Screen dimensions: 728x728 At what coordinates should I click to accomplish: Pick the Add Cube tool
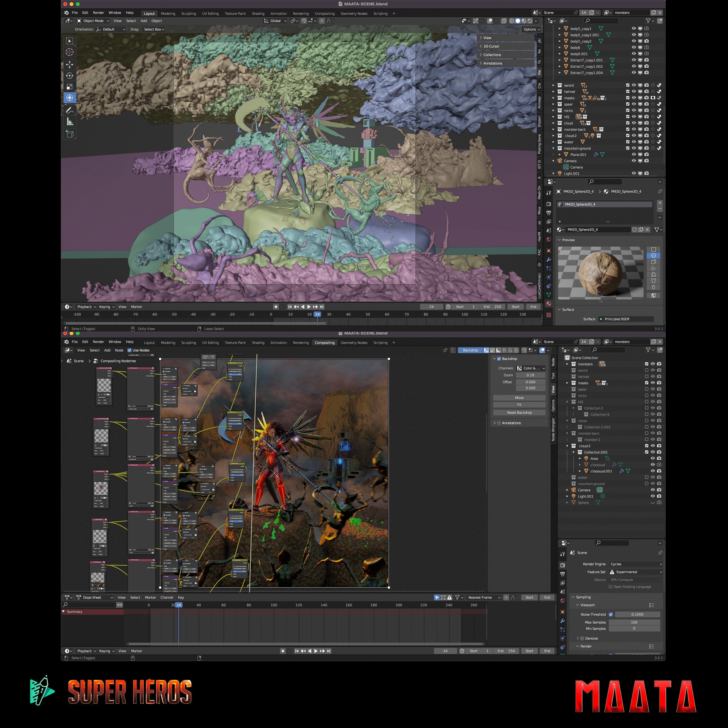70,134
